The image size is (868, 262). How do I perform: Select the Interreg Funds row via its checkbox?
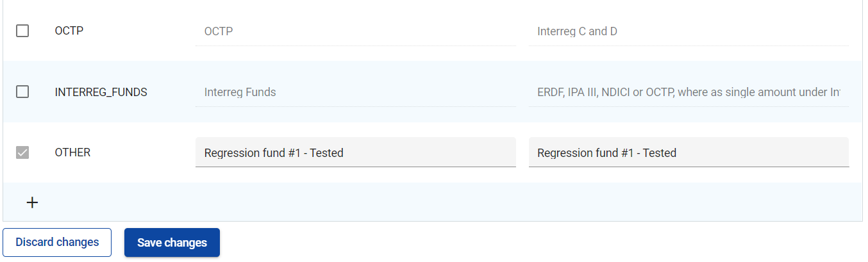(x=22, y=92)
